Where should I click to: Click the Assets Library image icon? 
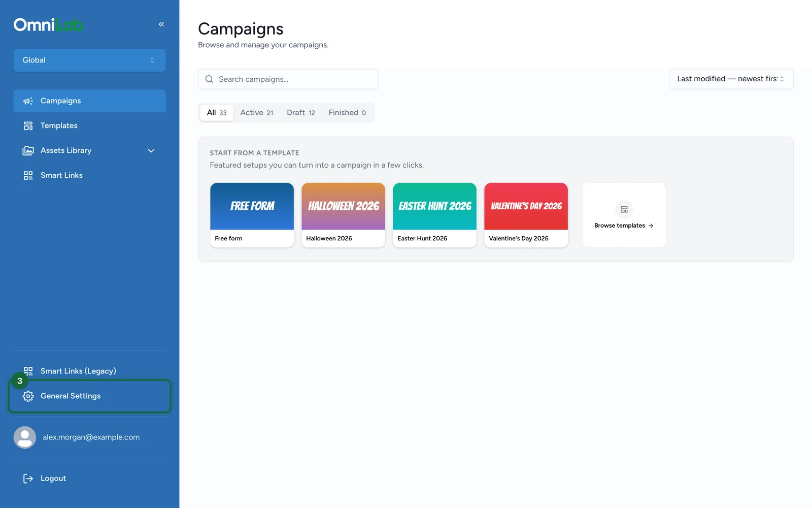(x=28, y=151)
